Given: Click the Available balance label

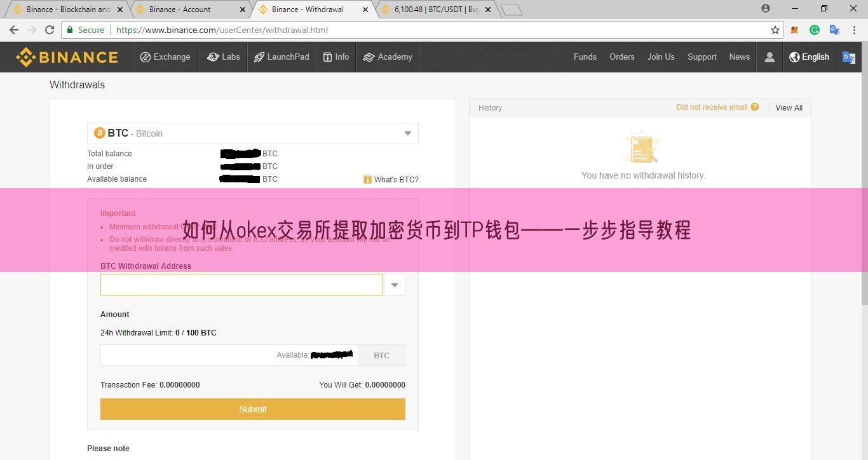Looking at the screenshot, I should click(x=117, y=179).
